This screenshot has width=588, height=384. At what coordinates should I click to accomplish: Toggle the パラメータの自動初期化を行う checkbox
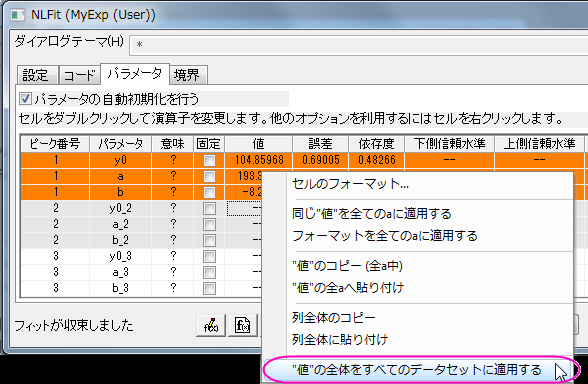click(x=26, y=99)
